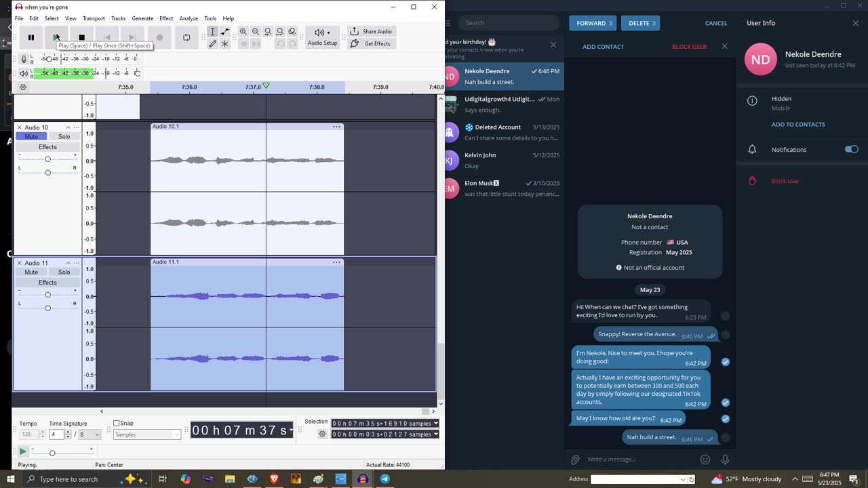Open the Audio 11 track options menu
Screen dimensions: 868x488
coord(76,263)
